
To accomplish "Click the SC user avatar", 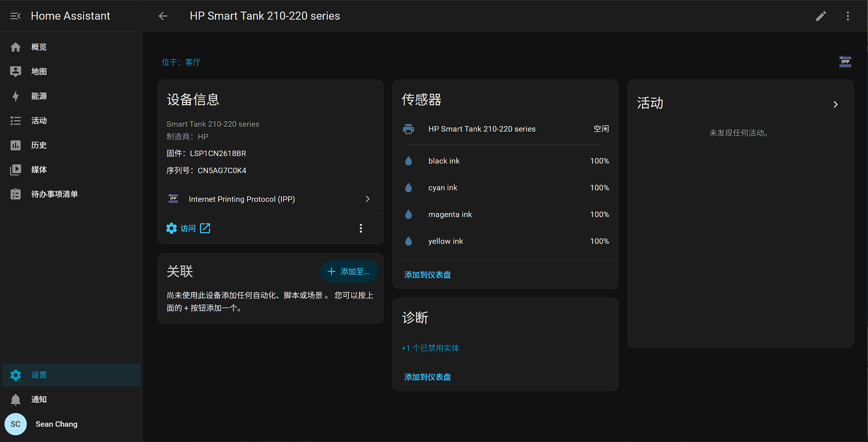I will pyautogui.click(x=16, y=424).
